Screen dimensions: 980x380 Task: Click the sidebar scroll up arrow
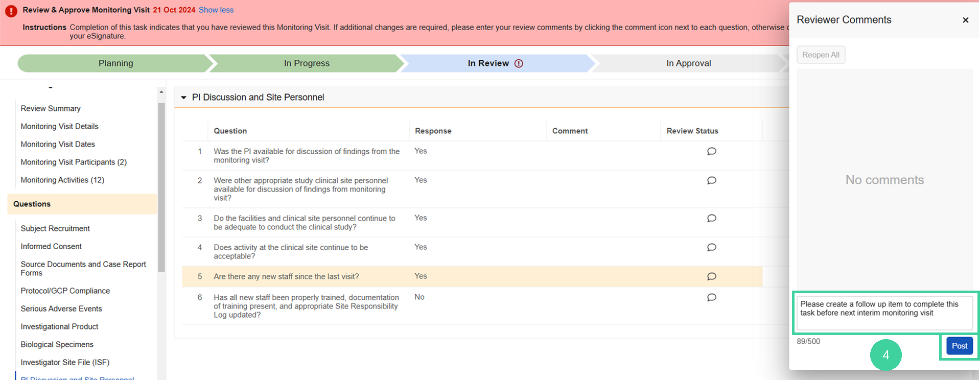tap(161, 92)
